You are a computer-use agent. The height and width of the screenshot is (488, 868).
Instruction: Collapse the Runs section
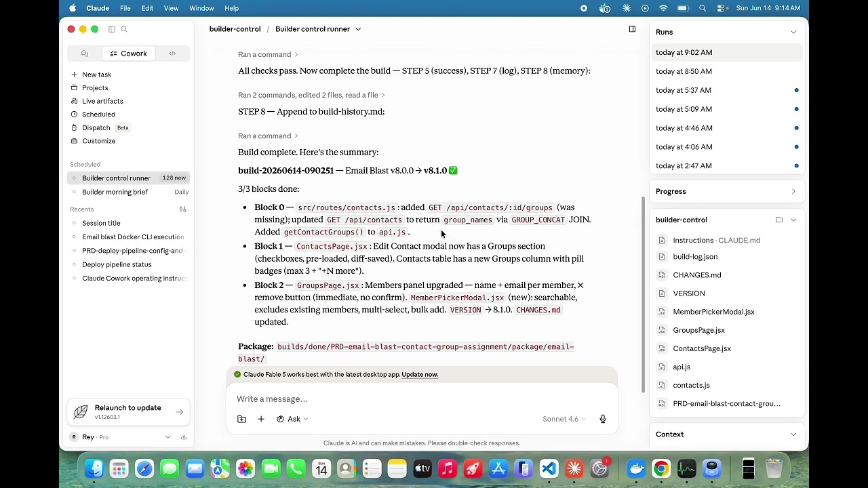click(x=793, y=33)
